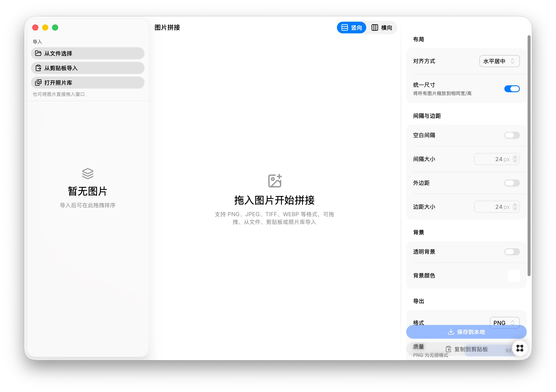The width and height of the screenshot is (556, 392).
Task: Click the vertical layout icon beside 竖向
Action: [x=344, y=28]
